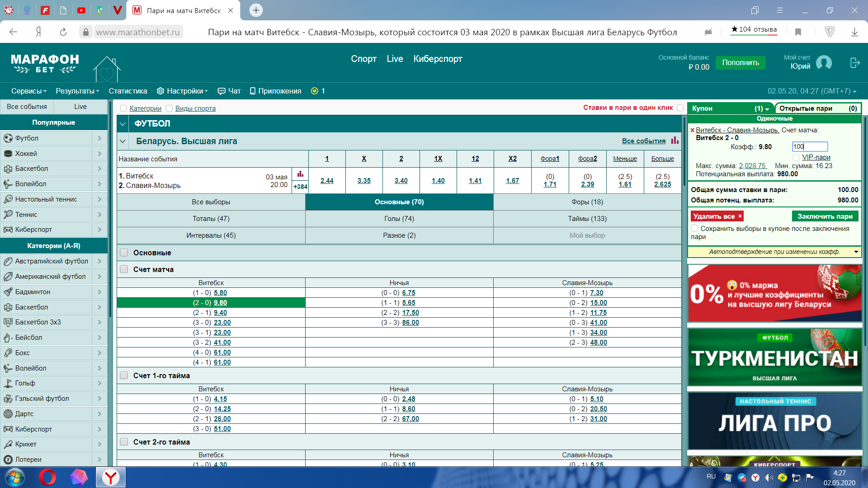Open the user avatar icon for Юрий

point(824,63)
